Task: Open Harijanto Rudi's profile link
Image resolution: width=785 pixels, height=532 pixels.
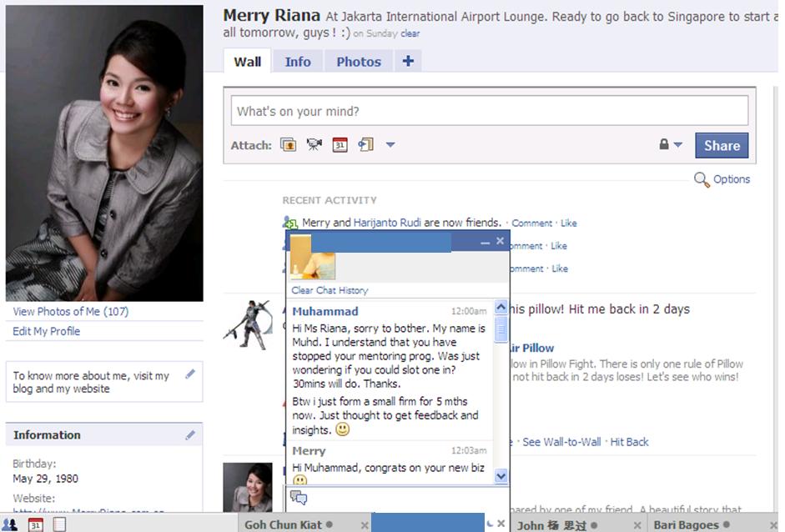Action: pos(387,222)
